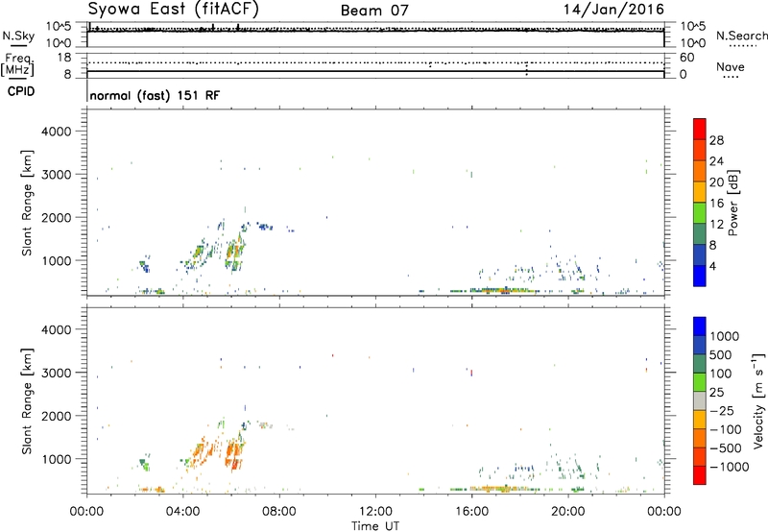Click the plot title "Syowa East (fitACF)"

coord(174,9)
